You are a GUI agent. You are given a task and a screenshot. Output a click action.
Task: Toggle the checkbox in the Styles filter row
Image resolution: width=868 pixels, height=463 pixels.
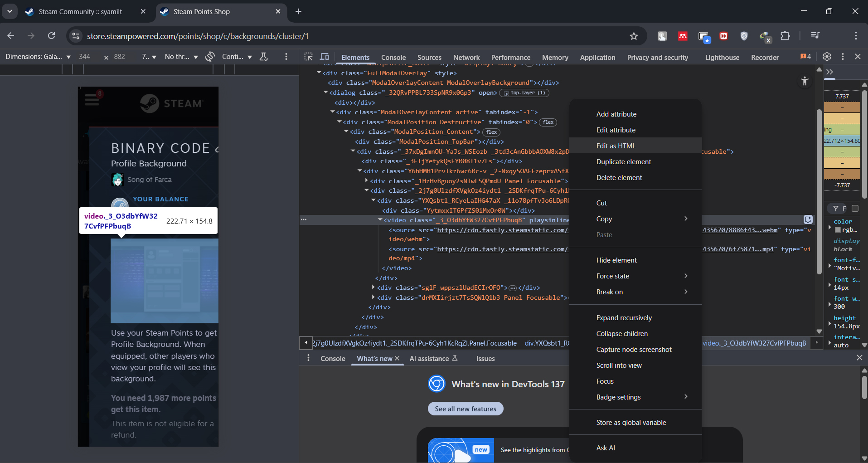[x=855, y=209]
